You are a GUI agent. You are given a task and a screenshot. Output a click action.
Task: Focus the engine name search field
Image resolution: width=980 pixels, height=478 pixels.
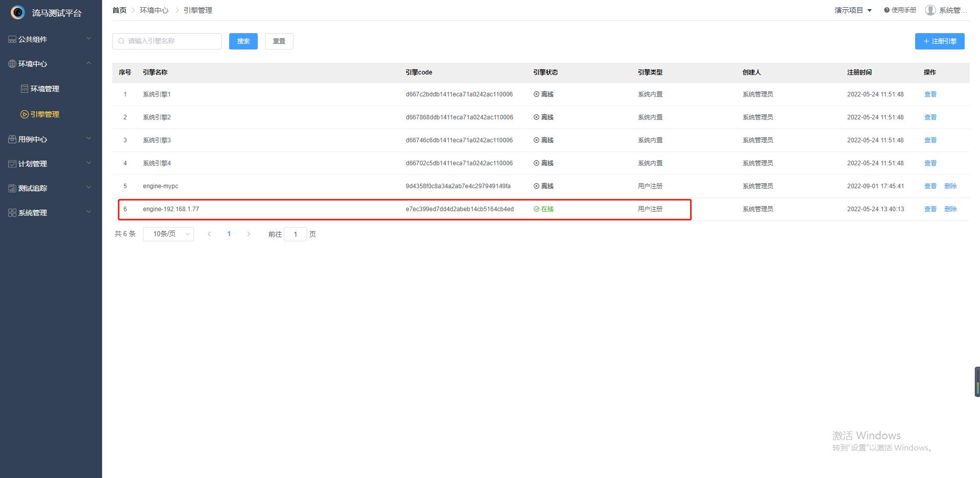point(171,41)
